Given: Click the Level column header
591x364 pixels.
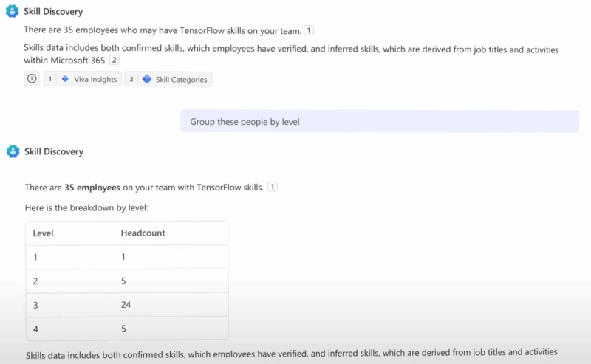Looking at the screenshot, I should (44, 233).
